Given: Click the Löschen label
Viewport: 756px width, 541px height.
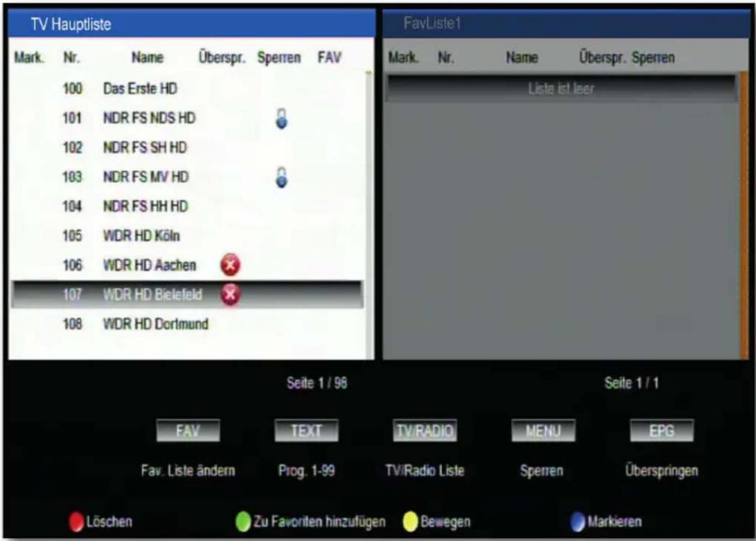Looking at the screenshot, I should coord(109,522).
